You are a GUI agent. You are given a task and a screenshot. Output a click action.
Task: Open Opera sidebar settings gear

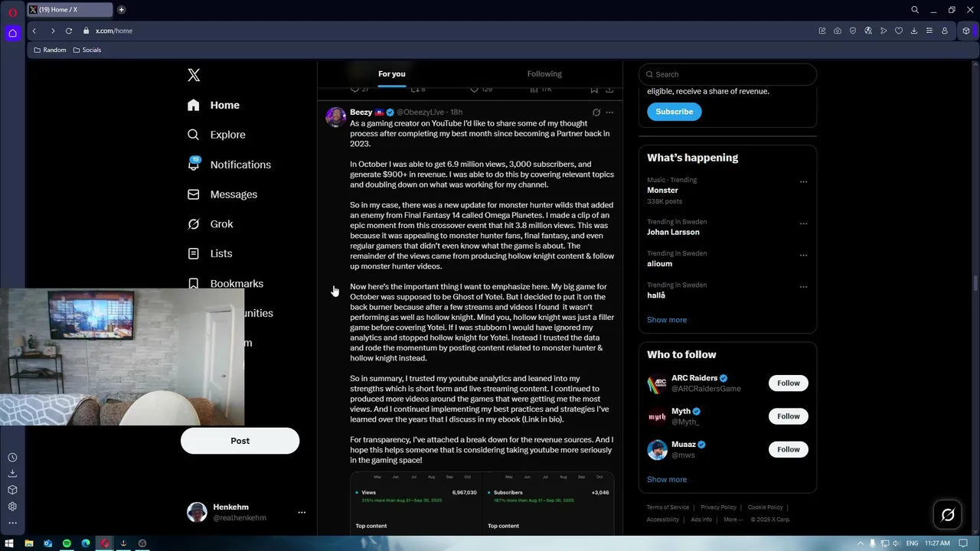[12, 507]
